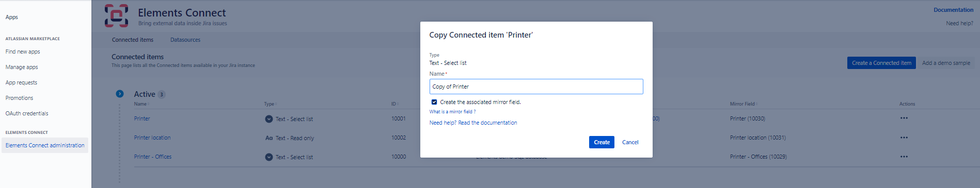Open actions menu for Printer row

pos(904,118)
